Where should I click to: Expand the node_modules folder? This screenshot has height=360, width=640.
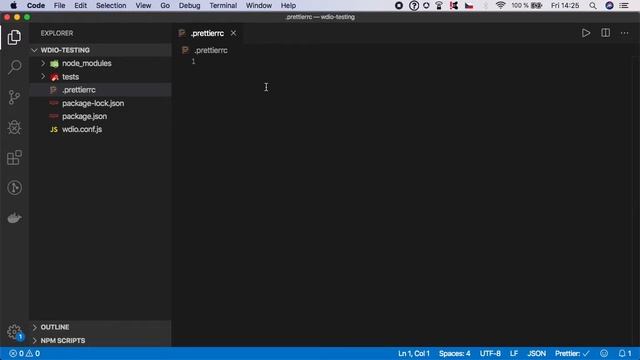click(x=43, y=63)
